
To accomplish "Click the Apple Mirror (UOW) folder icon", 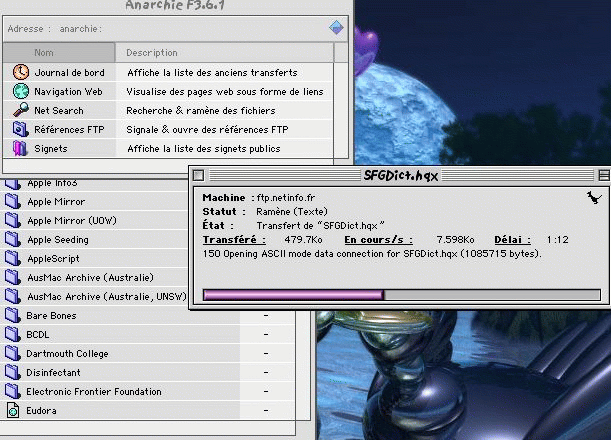I will [12, 221].
